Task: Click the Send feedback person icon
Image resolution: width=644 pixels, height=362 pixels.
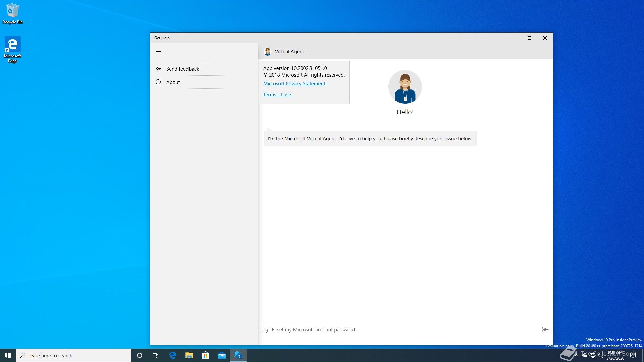Action: coord(158,69)
